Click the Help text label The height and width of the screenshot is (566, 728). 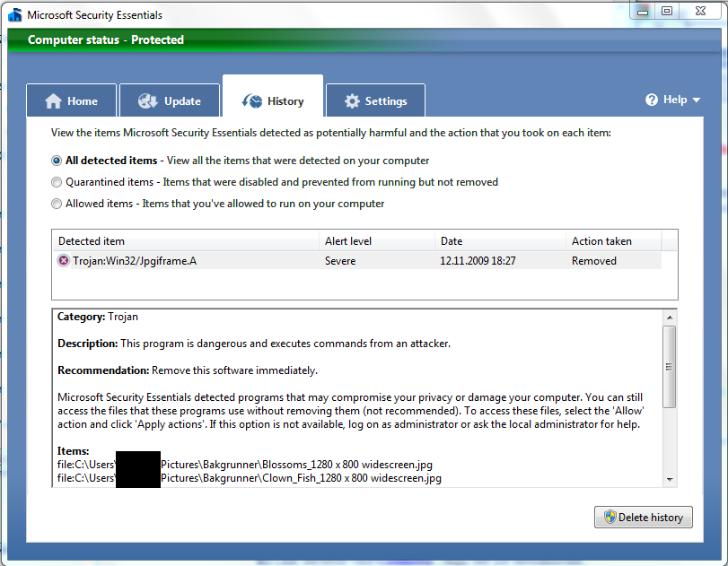click(x=675, y=100)
